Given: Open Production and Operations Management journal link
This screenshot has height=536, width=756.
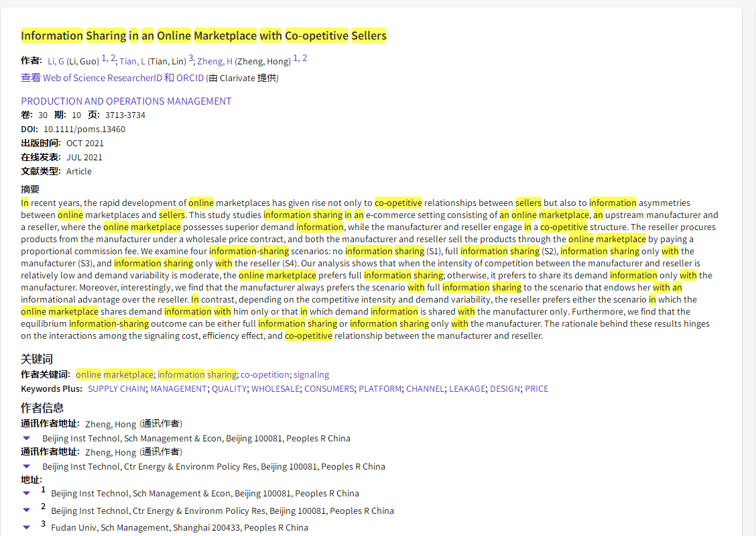Looking at the screenshot, I should (126, 101).
